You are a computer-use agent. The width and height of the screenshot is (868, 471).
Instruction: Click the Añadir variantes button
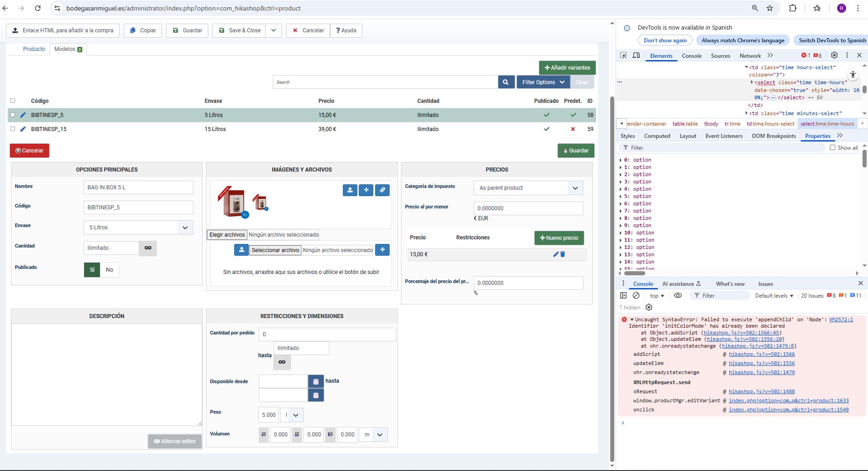(567, 68)
